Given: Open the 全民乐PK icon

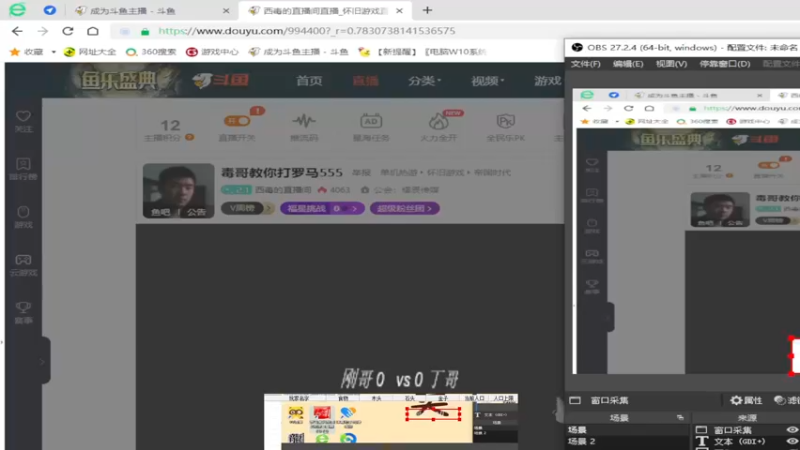Looking at the screenshot, I should pos(506,121).
